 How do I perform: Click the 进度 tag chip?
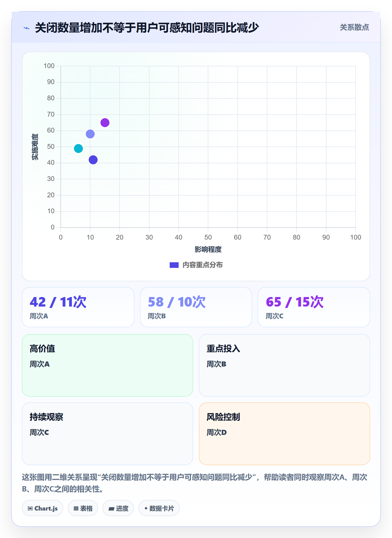118,508
